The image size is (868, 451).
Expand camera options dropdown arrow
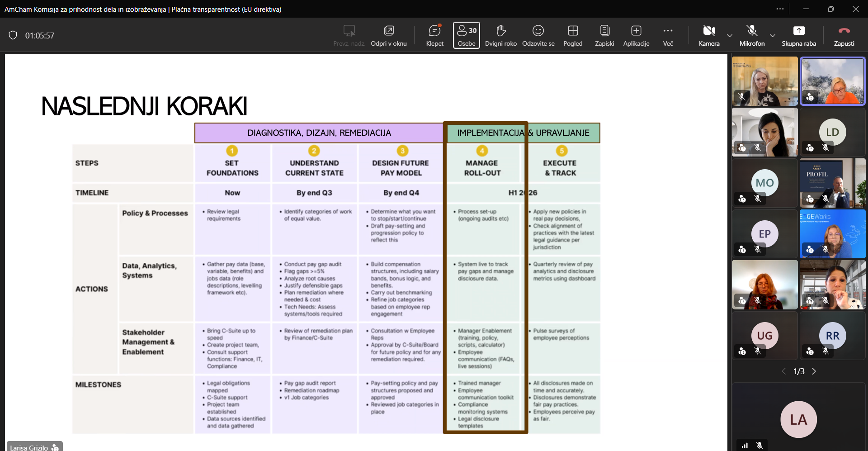pyautogui.click(x=730, y=35)
